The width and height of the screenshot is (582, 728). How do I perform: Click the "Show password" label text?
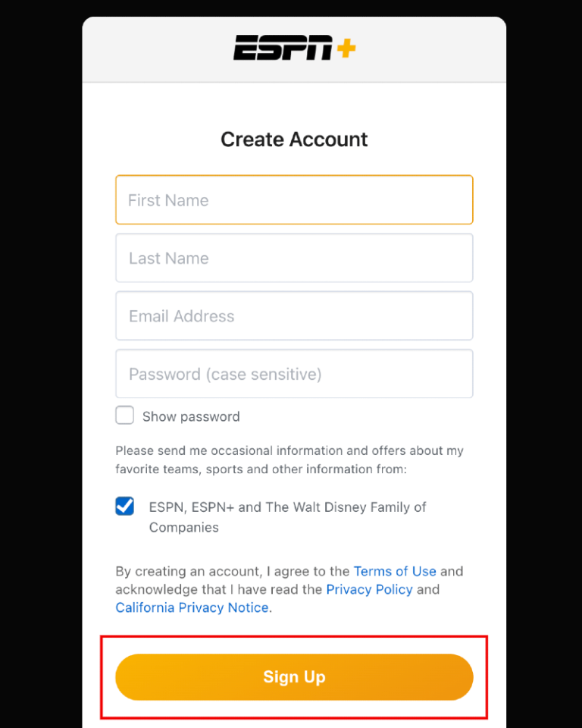pyautogui.click(x=191, y=416)
